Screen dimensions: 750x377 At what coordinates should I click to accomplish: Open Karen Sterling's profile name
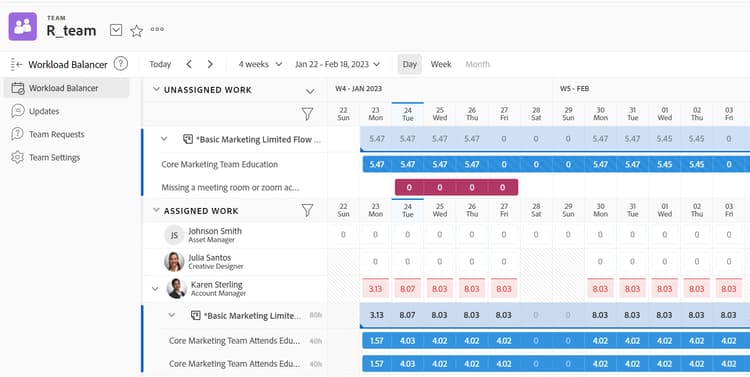(x=217, y=285)
